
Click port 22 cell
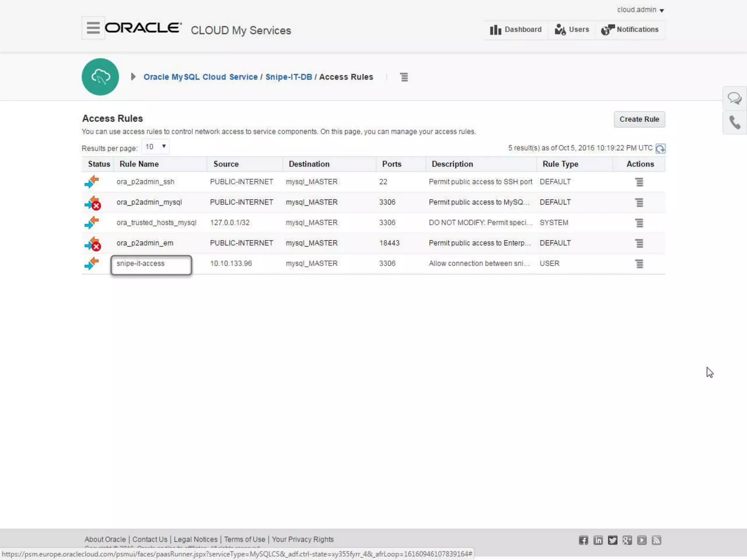click(x=383, y=182)
